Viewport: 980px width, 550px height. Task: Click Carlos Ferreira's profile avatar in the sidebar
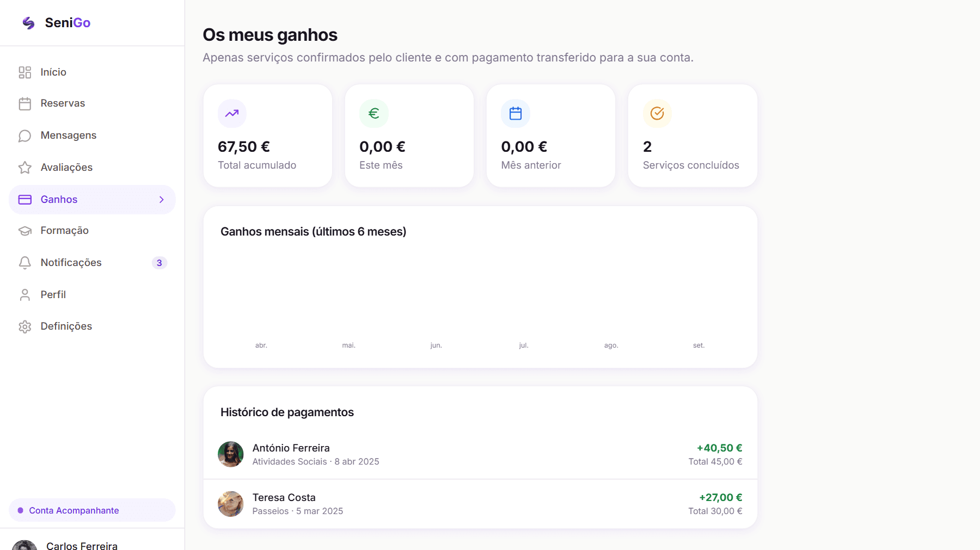(24, 546)
